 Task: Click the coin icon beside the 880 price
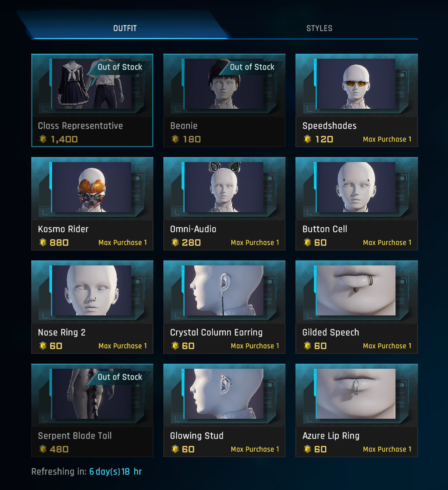(43, 242)
